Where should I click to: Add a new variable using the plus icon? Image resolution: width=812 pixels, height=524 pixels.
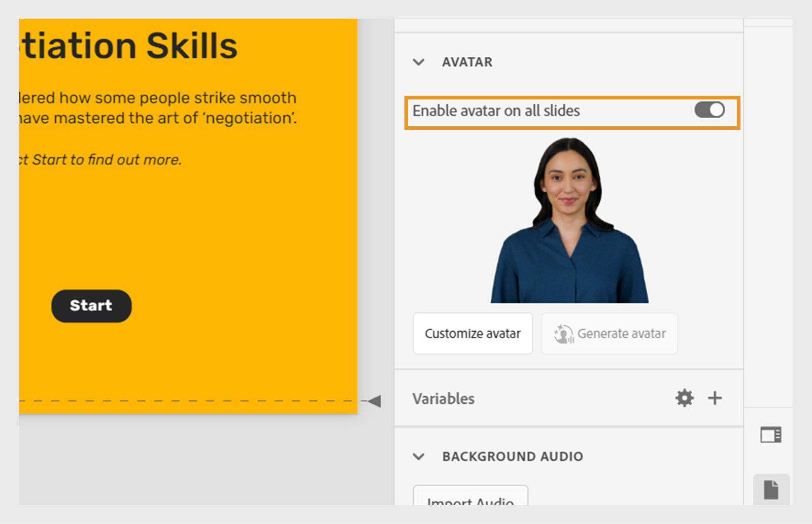(x=715, y=398)
